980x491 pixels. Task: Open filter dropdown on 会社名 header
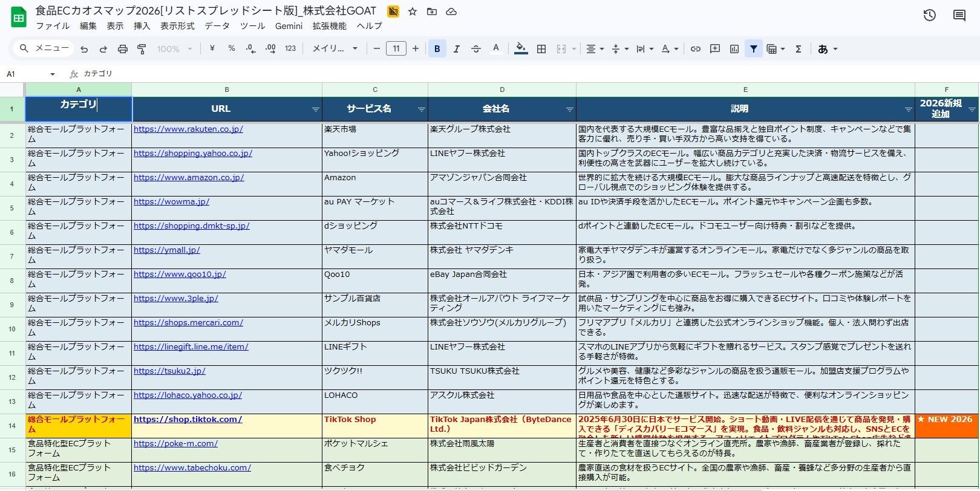(570, 109)
